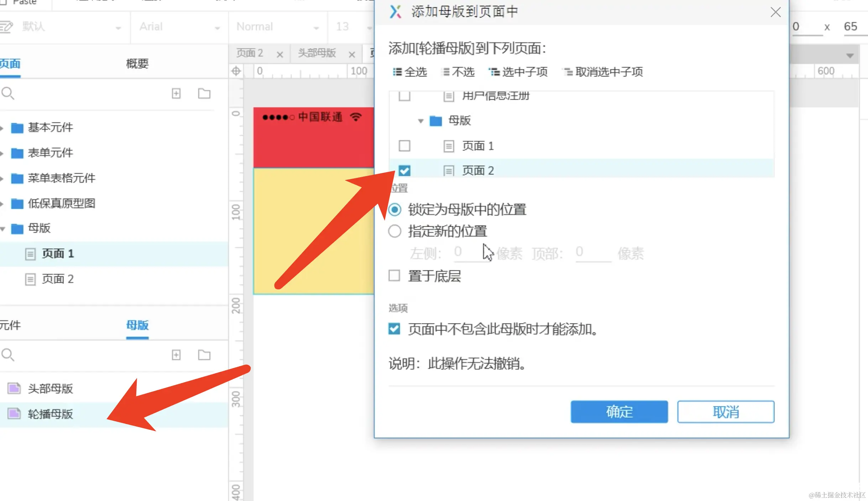The width and height of the screenshot is (868, 501).
Task: Click search icon in pages panel
Action: coord(8,93)
